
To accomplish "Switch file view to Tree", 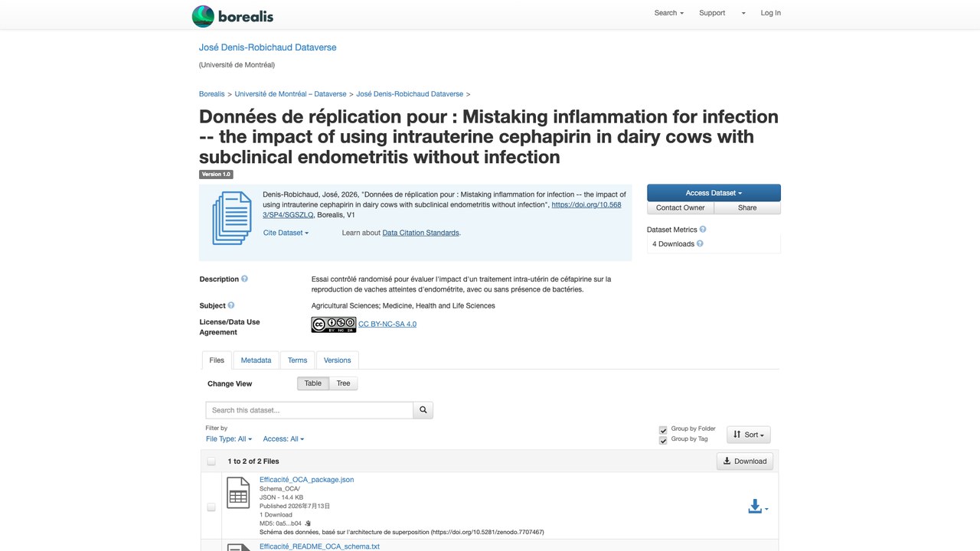I will click(344, 383).
